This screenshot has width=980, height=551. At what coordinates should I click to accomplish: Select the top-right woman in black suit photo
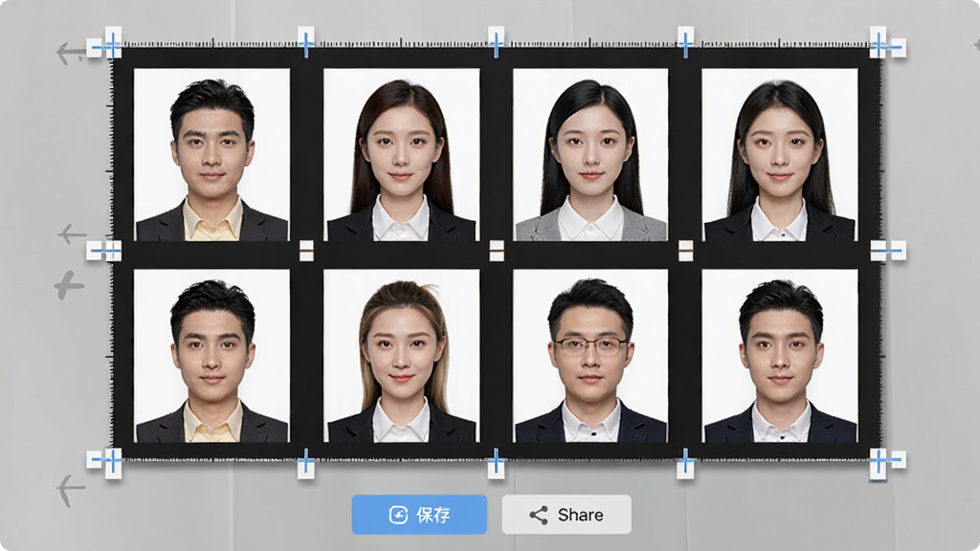click(x=780, y=155)
